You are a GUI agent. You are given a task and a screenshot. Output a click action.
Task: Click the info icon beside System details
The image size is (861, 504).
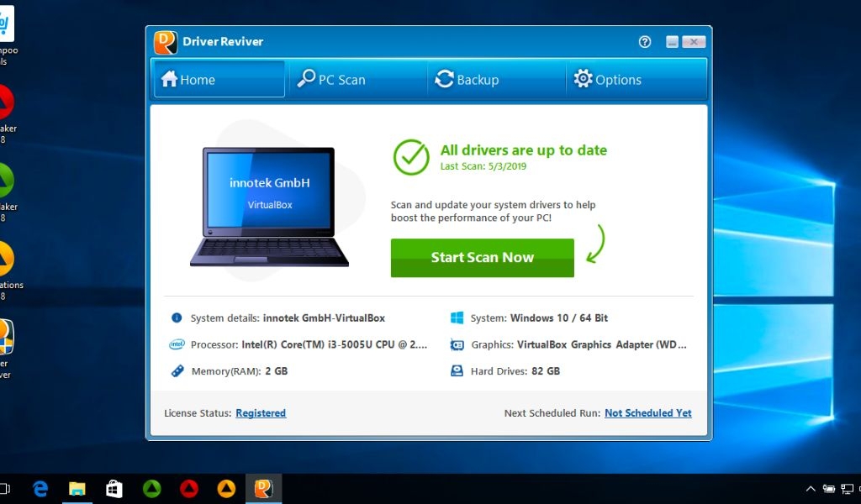tap(176, 318)
